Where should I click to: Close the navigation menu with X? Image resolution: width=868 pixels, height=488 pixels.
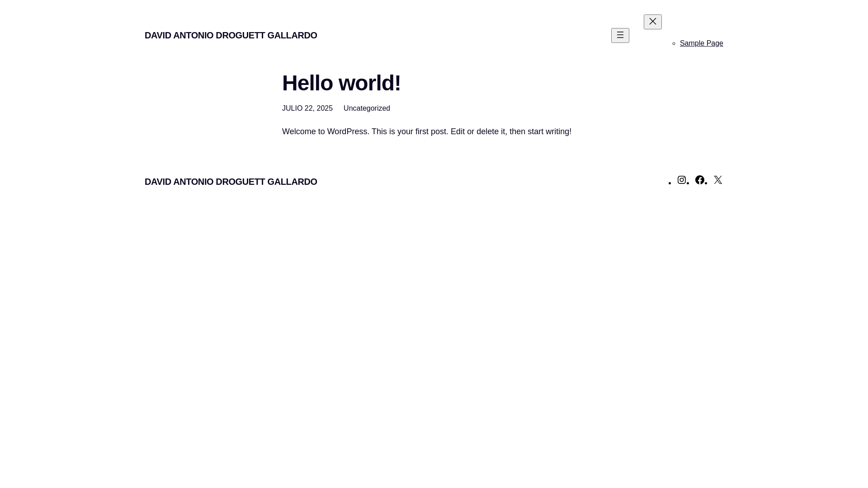652,22
